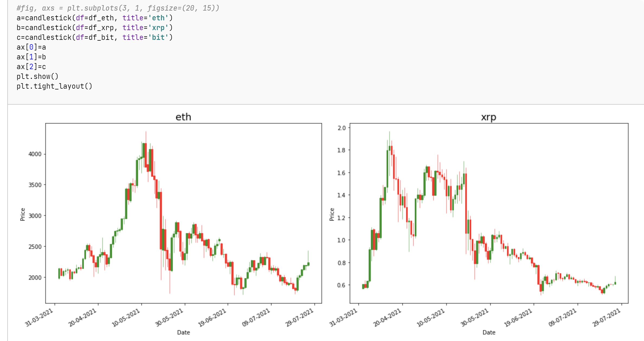Click the 4000 tick on eth y-axis
This screenshot has height=341, width=644.
[35, 154]
